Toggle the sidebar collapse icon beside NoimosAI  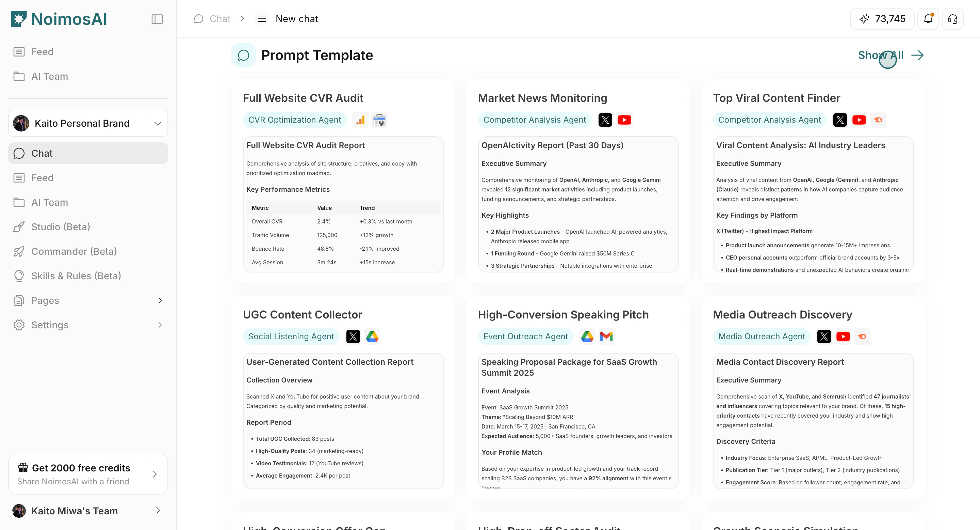coord(157,19)
